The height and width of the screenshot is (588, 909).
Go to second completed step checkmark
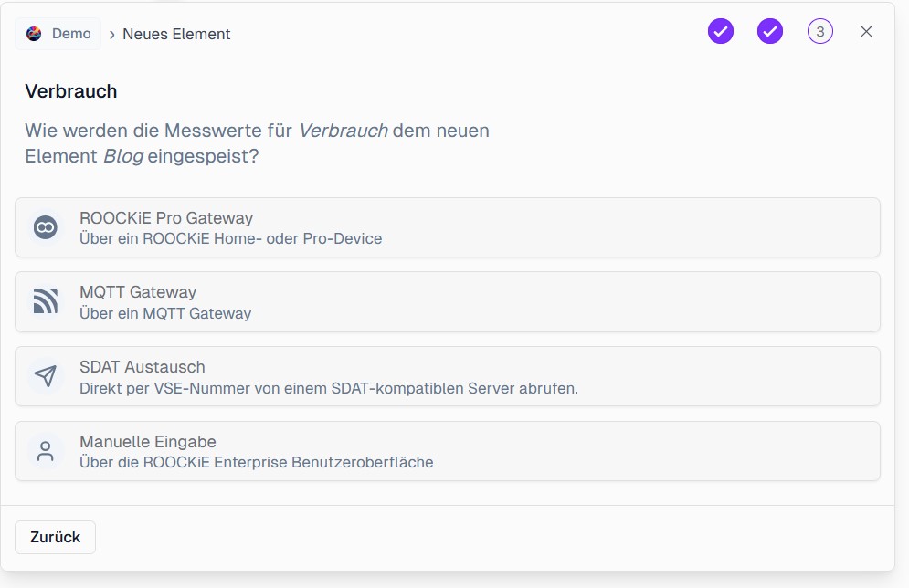(x=770, y=32)
